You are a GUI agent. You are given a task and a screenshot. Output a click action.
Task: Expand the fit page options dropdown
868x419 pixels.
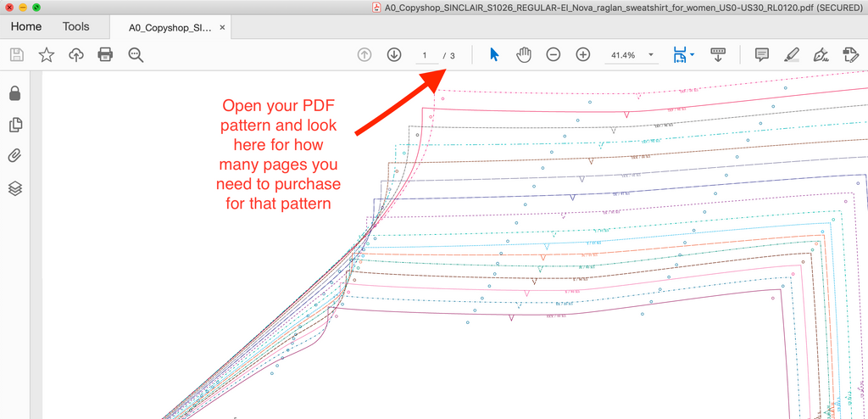point(693,55)
